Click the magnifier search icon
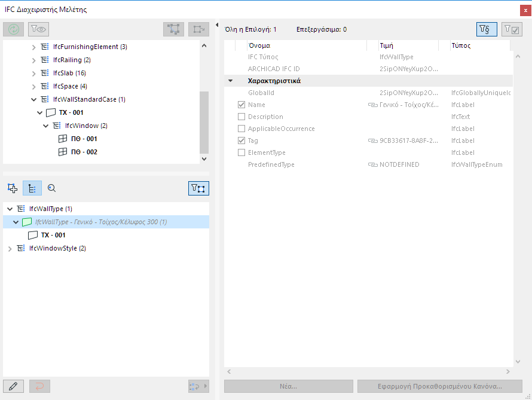Viewport: 532px width, 400px height. 51,188
